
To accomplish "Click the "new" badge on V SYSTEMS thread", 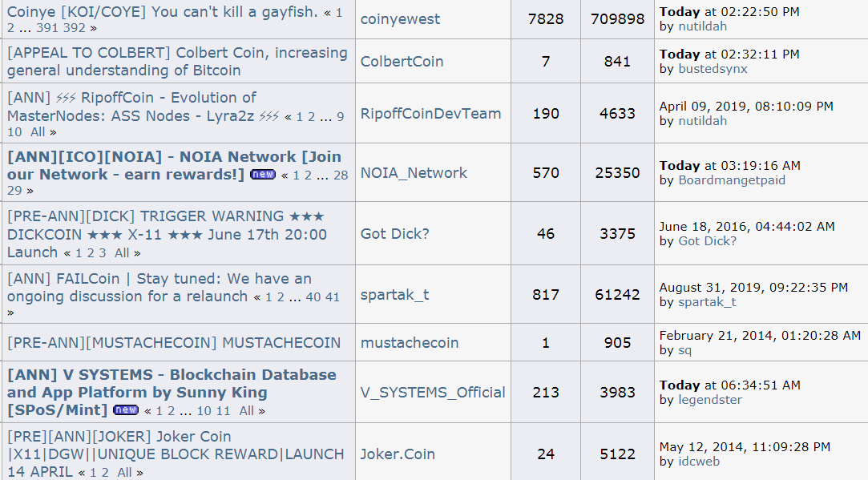I will pyautogui.click(x=126, y=409).
